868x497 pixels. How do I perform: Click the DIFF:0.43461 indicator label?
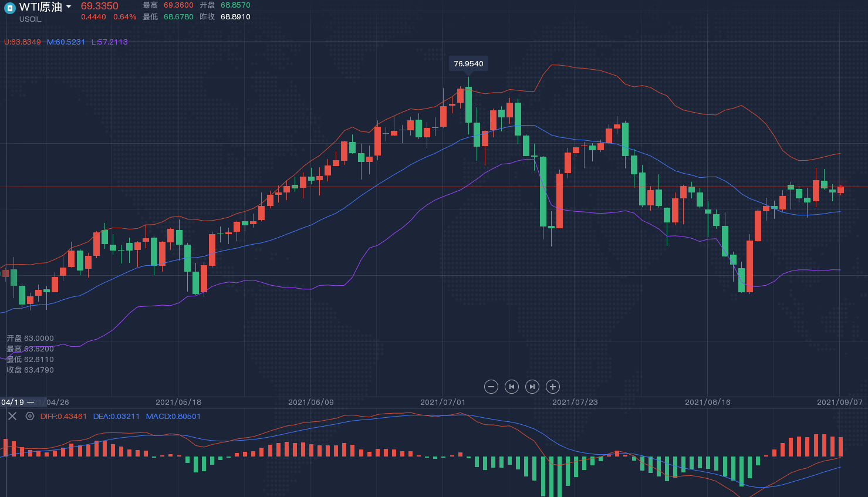[x=63, y=417]
